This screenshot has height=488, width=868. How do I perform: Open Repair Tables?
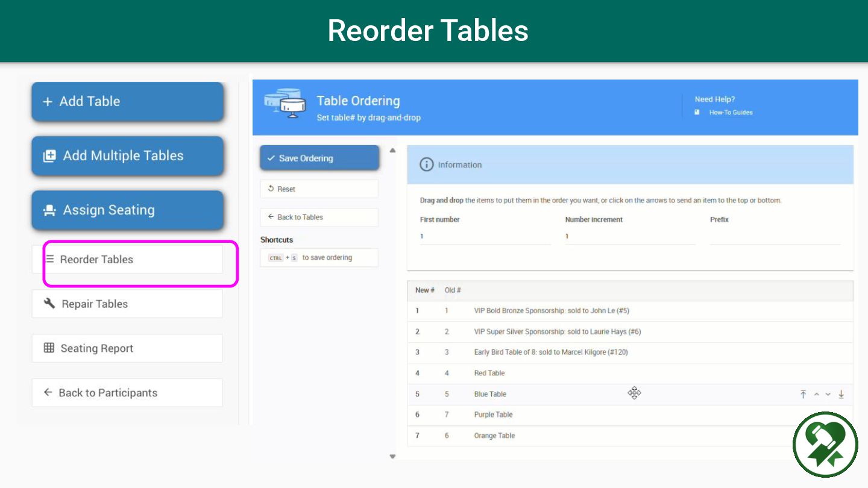127,304
